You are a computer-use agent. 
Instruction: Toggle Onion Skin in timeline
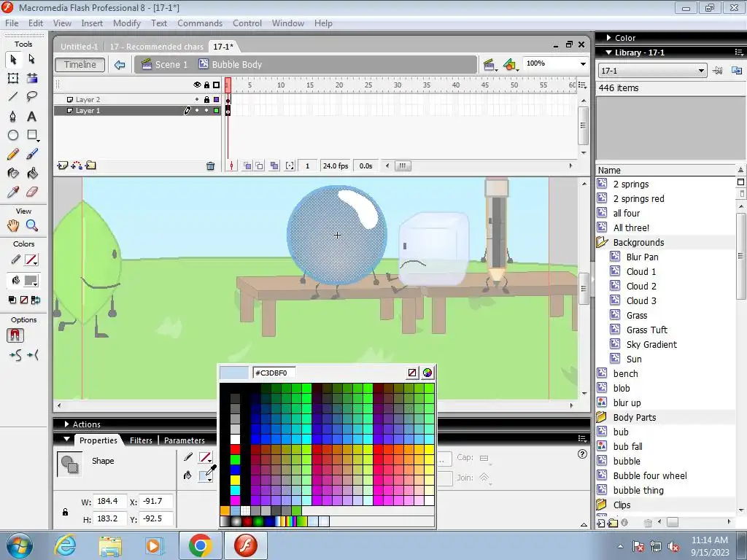(x=247, y=166)
